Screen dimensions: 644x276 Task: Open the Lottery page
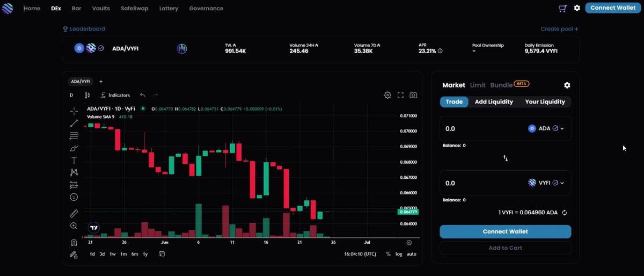pyautogui.click(x=169, y=9)
